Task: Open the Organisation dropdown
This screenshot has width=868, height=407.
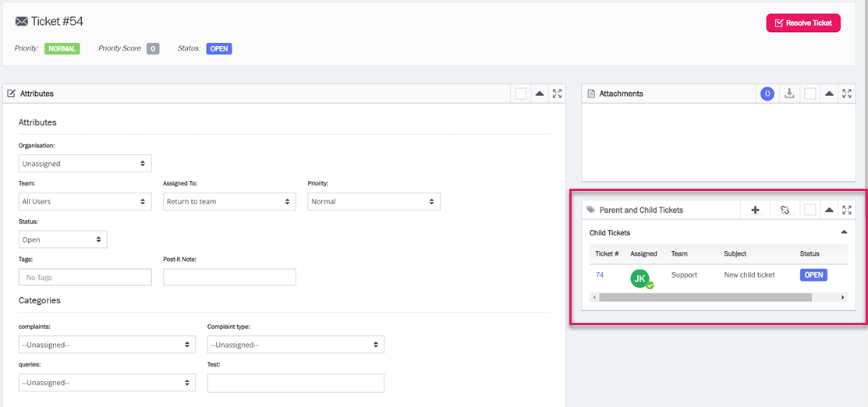Action: coord(85,164)
